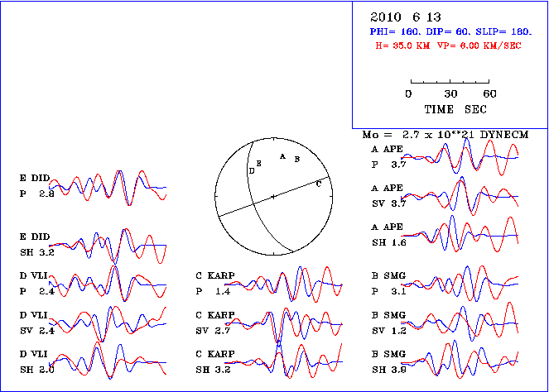Click the A APE SH 1.6 waveform
Image resolution: width=549 pixels, height=392 pixels.
pyautogui.click(x=460, y=234)
